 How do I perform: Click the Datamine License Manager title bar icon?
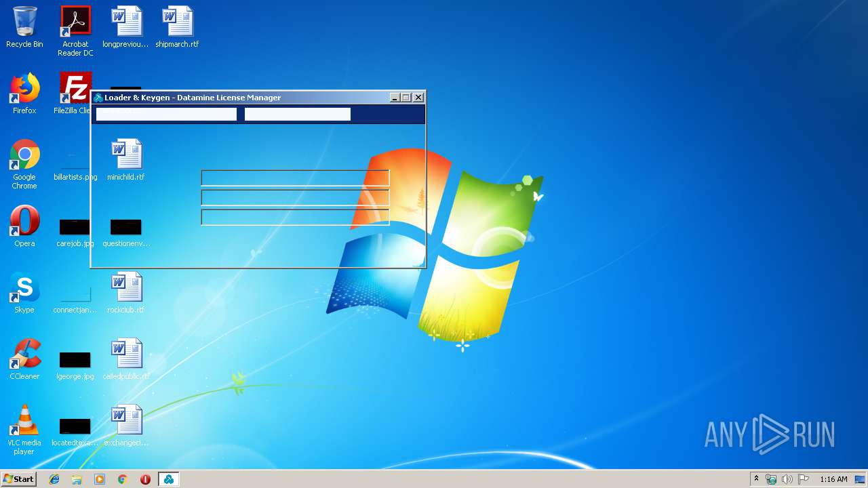click(98, 98)
